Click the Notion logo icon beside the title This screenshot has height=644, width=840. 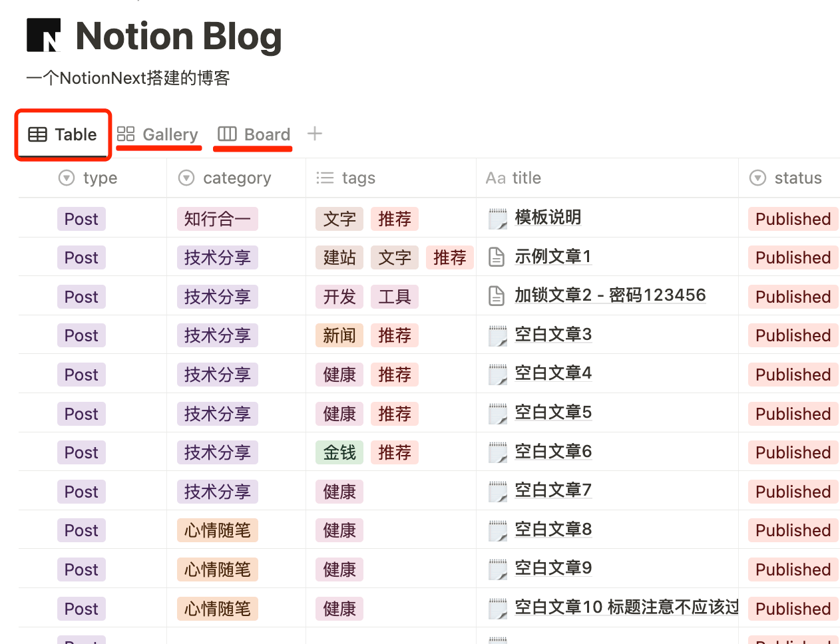pyautogui.click(x=44, y=35)
